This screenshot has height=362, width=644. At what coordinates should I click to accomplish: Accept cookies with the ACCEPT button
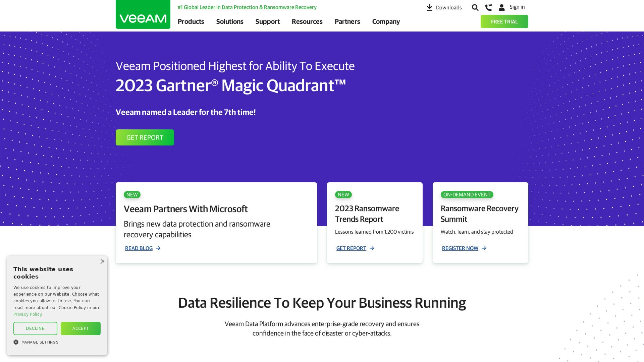click(80, 328)
